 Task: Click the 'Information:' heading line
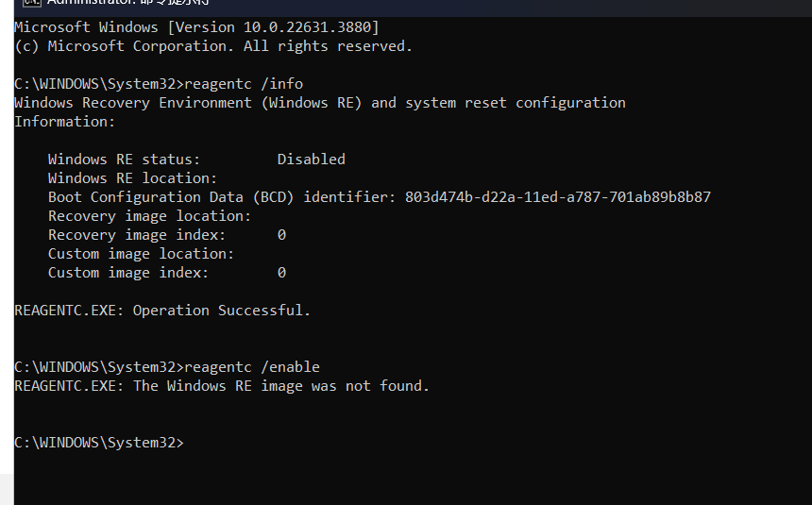65,122
